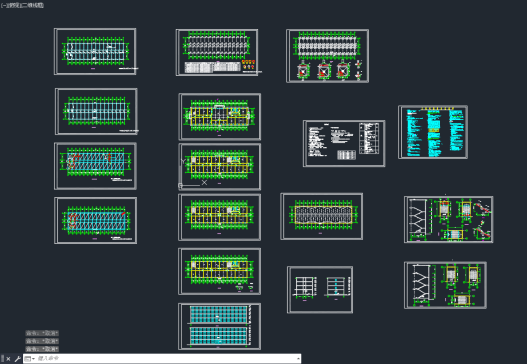The image size is (527, 364).
Task: Open command line customize wrench menu
Action: (17, 359)
